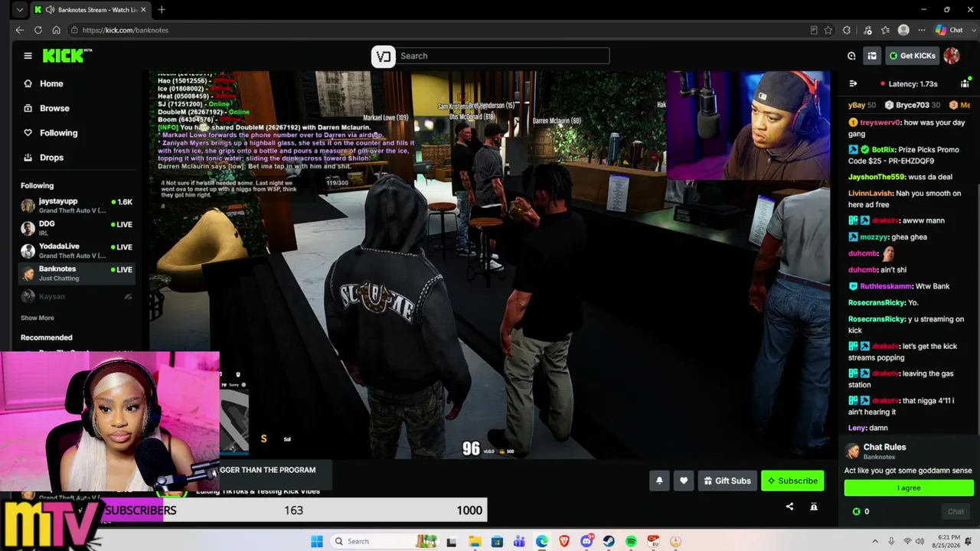
Task: Open the Kick hamburger sidebar menu
Action: (28, 56)
